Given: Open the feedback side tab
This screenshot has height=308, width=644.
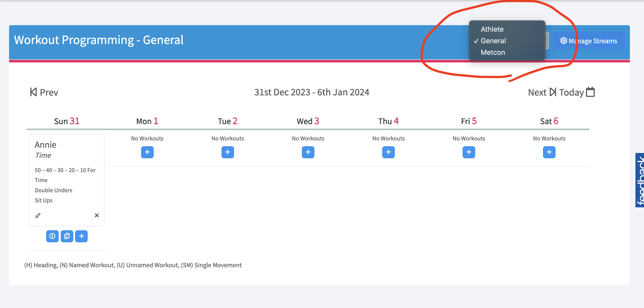Looking at the screenshot, I should point(640,180).
